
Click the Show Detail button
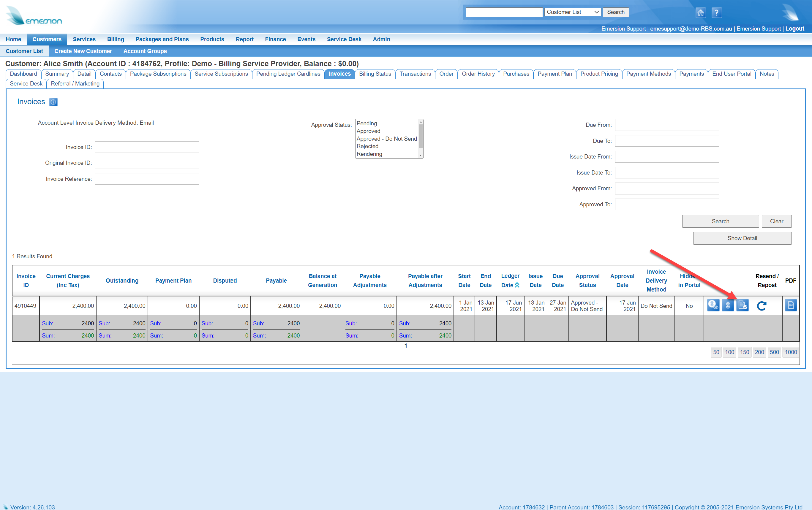742,238
